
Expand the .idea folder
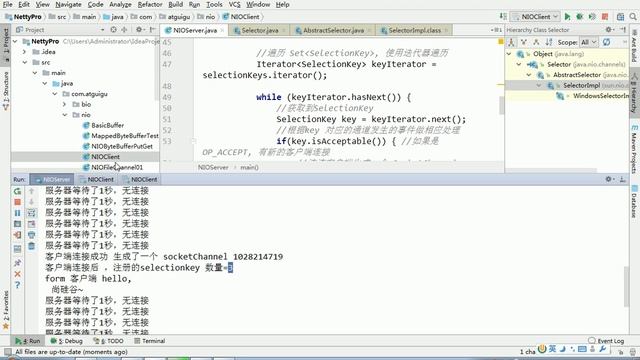24,52
